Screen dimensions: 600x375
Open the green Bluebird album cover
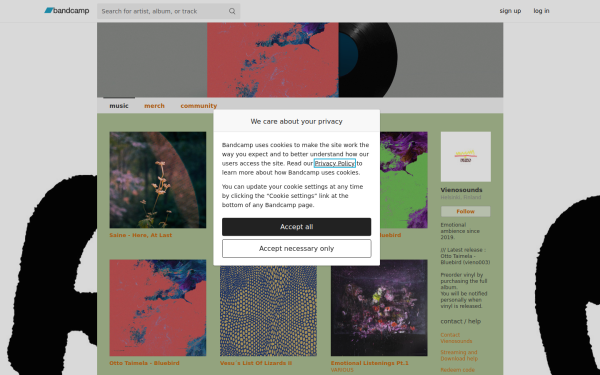tap(404, 180)
